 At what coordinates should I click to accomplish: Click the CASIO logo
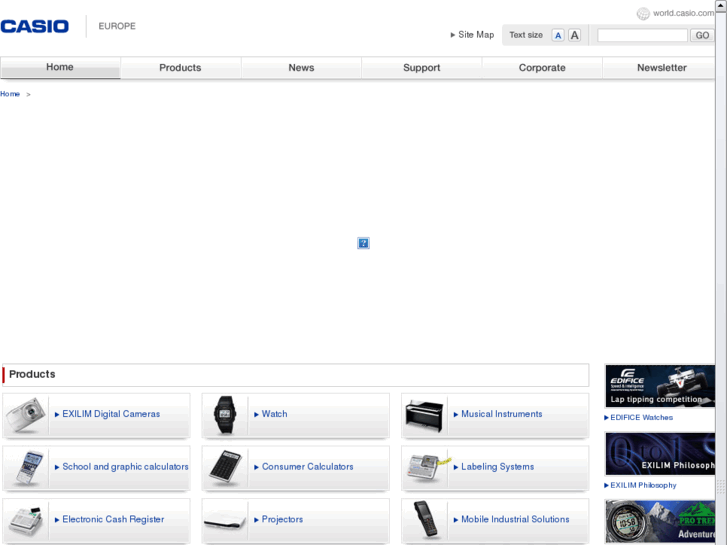click(x=34, y=26)
